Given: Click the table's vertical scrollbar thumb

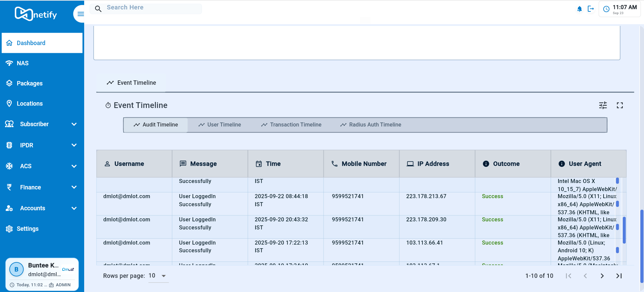Looking at the screenshot, I should point(624,230).
